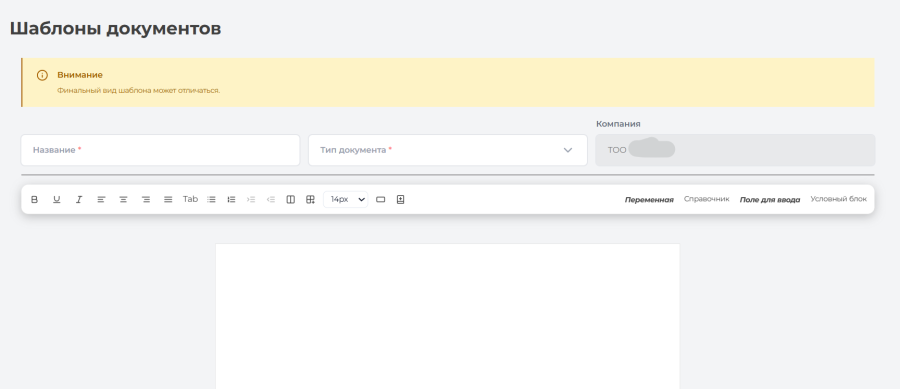The image size is (900, 389).
Task: Click the 'Компания' label
Action: tap(618, 123)
